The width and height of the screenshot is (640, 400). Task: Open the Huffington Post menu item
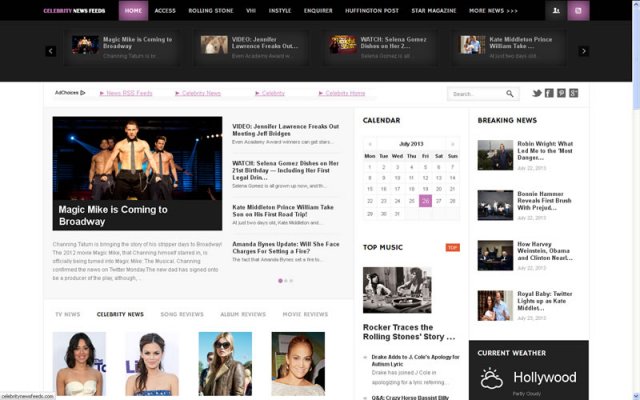pyautogui.click(x=372, y=11)
